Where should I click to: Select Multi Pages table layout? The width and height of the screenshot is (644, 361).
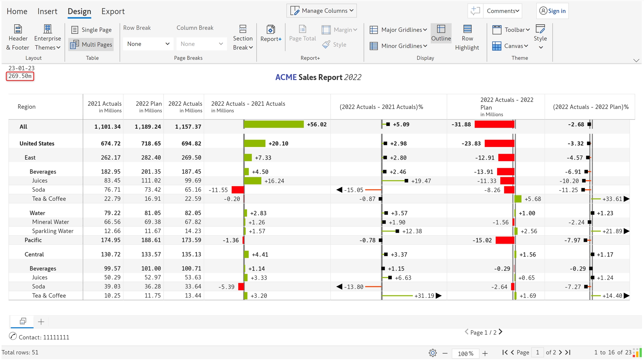coord(91,44)
